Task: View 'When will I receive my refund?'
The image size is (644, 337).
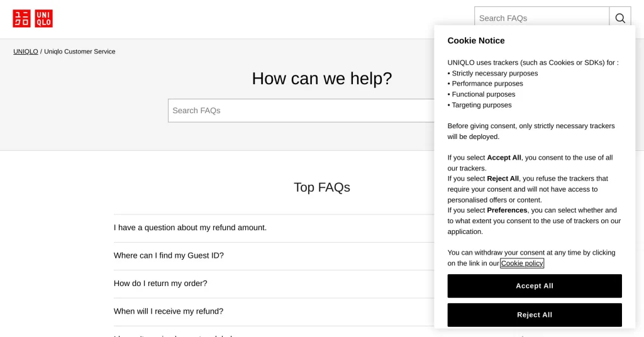Action: [169, 311]
